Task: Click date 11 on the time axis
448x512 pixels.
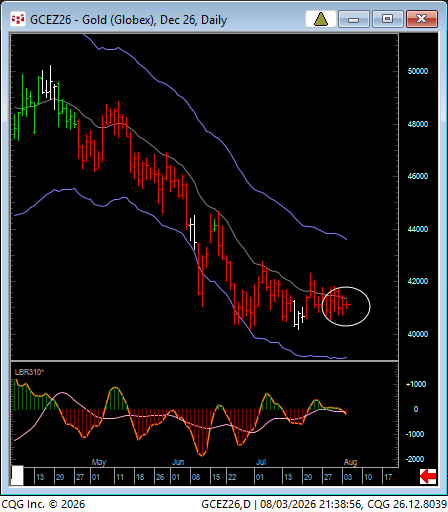Action: 120,477
